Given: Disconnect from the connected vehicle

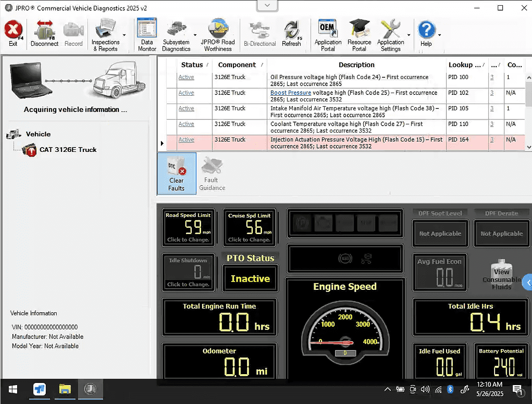Looking at the screenshot, I should [x=44, y=34].
